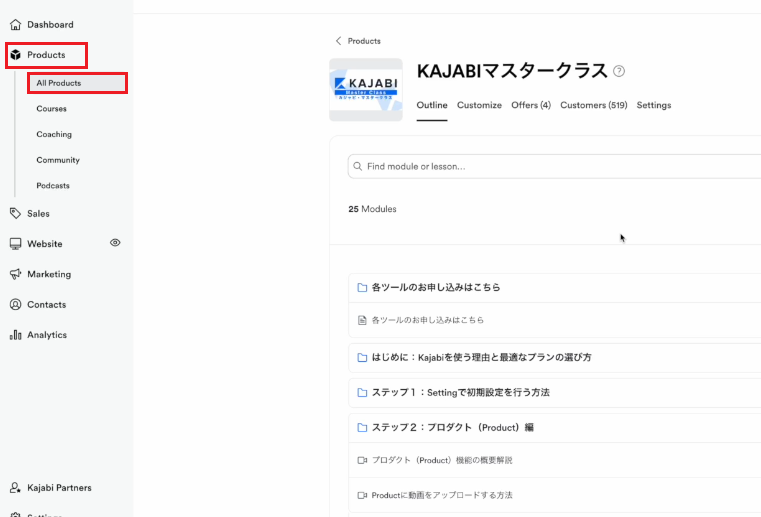The width and height of the screenshot is (761, 517).
Task: Open Coaching submenu item
Action: 54,134
